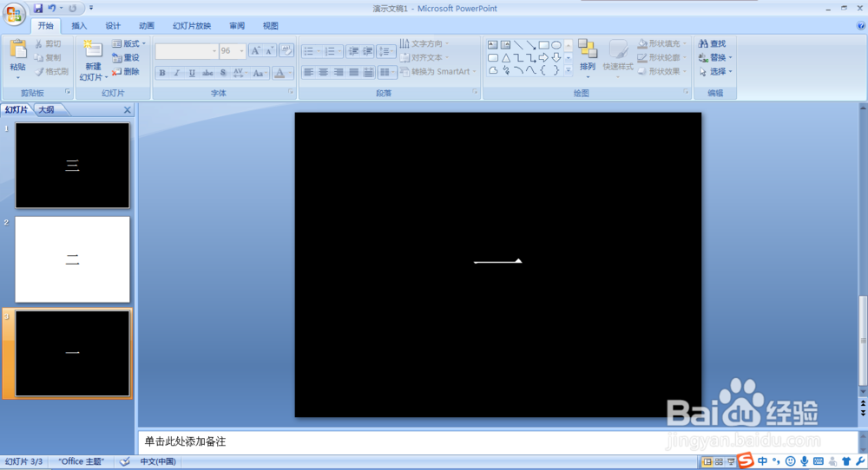
Task: Increase font size with the large A
Action: (255, 51)
